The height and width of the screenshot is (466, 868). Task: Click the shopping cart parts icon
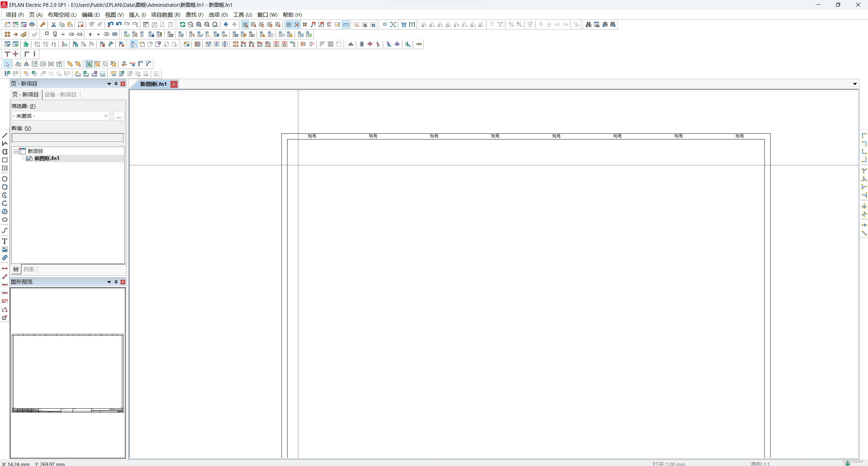tap(404, 24)
